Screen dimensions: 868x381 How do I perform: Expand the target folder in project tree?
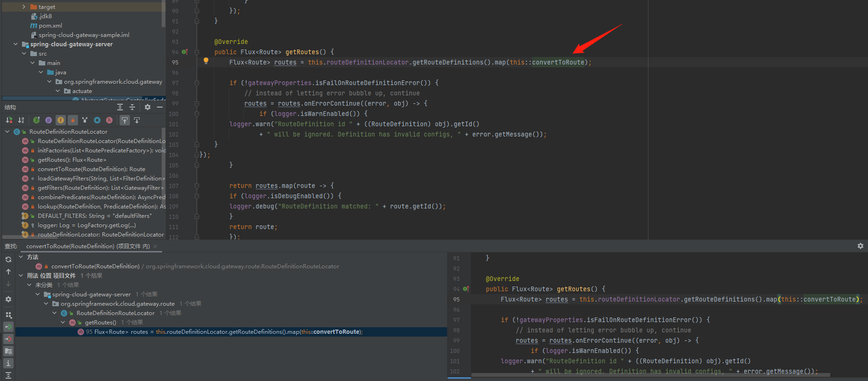24,7
